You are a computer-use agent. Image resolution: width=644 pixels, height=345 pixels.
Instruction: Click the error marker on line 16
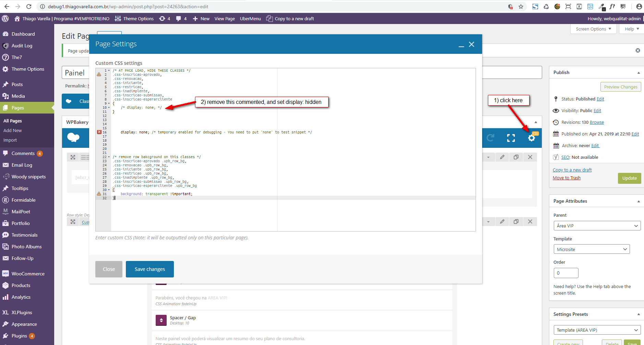(x=99, y=132)
